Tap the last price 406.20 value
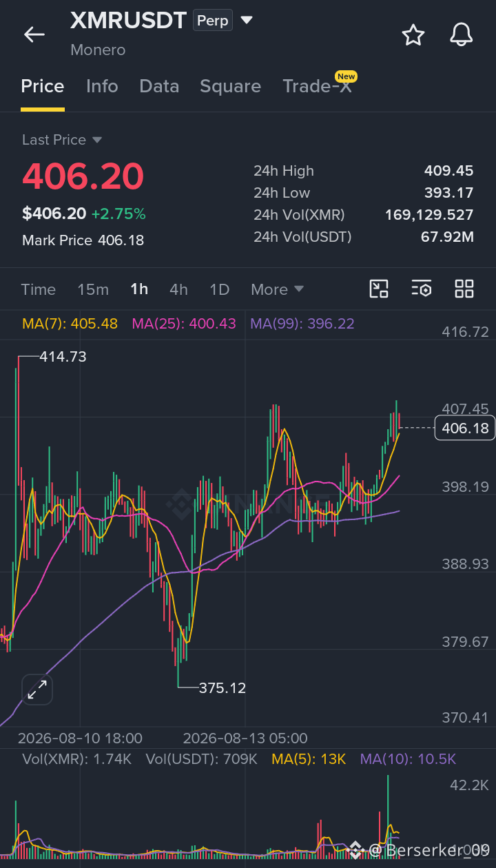This screenshot has height=868, width=496. [83, 176]
